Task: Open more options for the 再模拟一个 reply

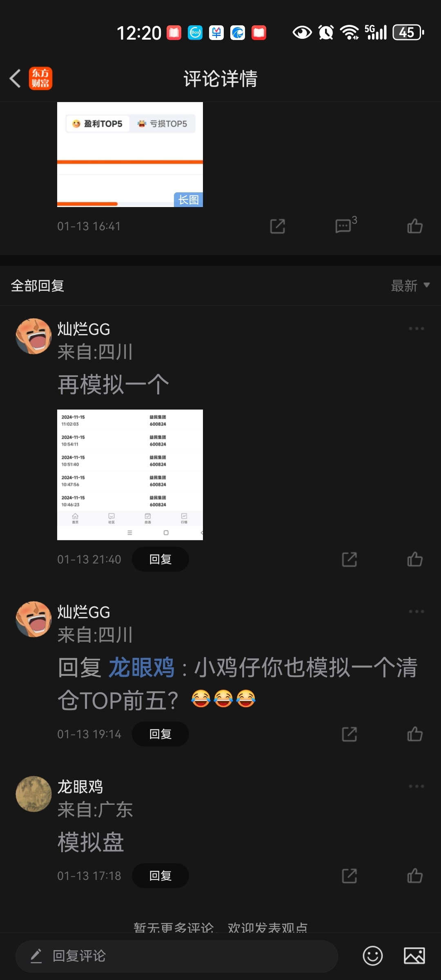Action: pyautogui.click(x=416, y=329)
